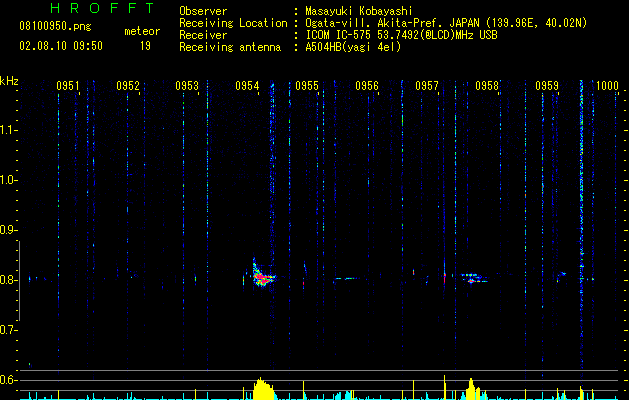Click the yellow power peak below 0954

(263, 389)
